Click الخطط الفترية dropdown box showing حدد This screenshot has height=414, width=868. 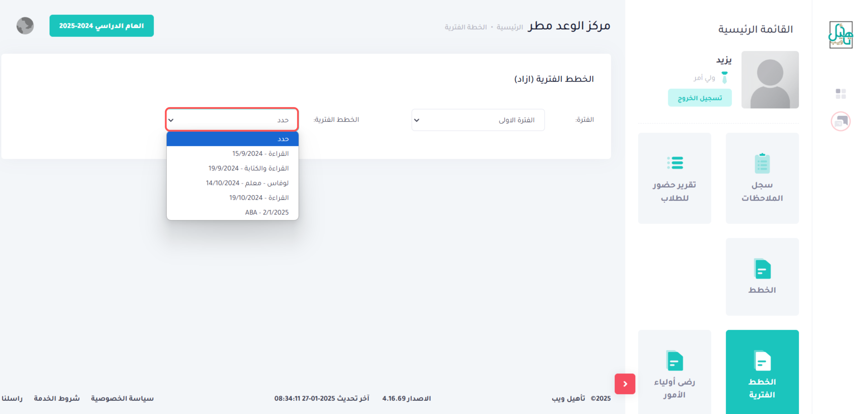232,120
